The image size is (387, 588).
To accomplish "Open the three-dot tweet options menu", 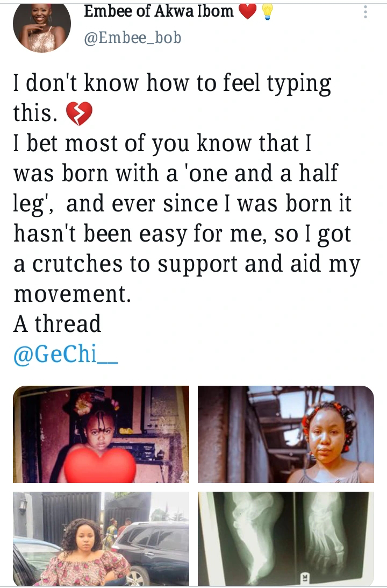I will pyautogui.click(x=365, y=12).
